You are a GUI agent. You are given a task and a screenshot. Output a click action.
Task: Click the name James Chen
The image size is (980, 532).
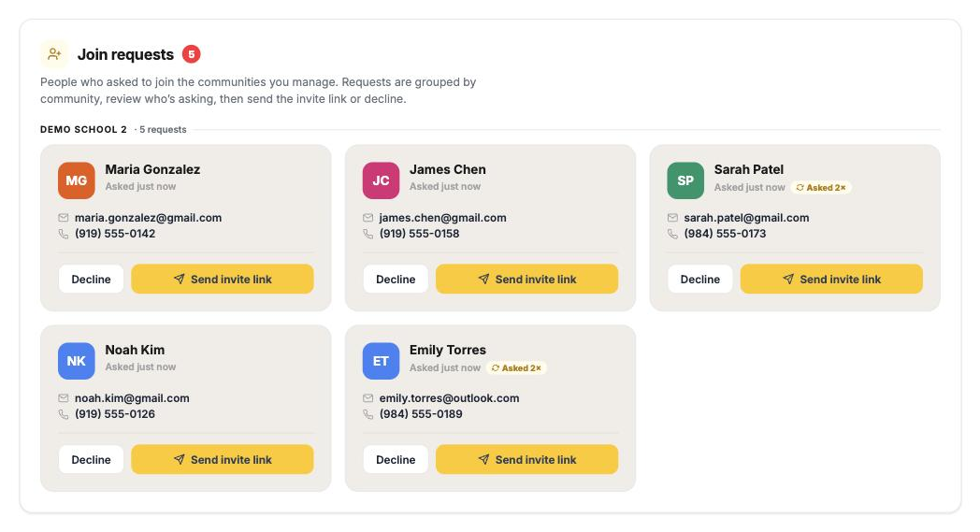point(448,169)
